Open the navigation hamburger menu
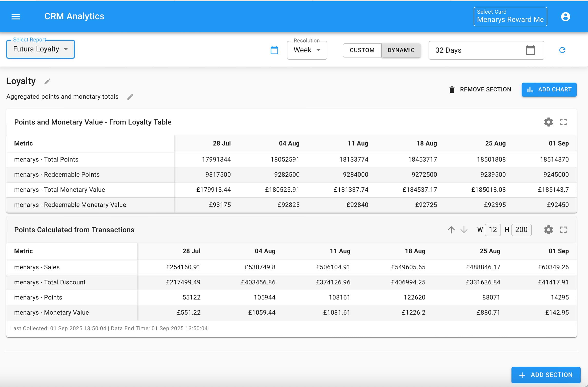Viewport: 588px width, 387px height. (x=15, y=16)
